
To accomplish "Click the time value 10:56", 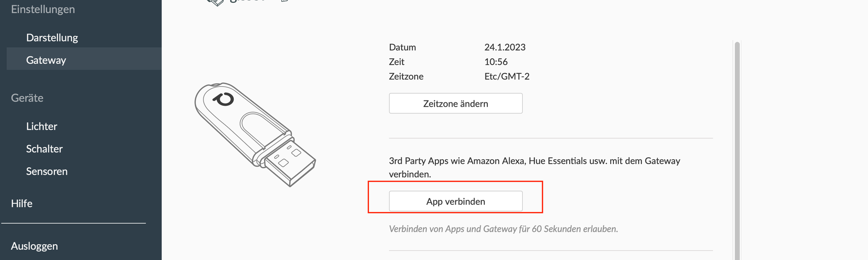I will (496, 61).
